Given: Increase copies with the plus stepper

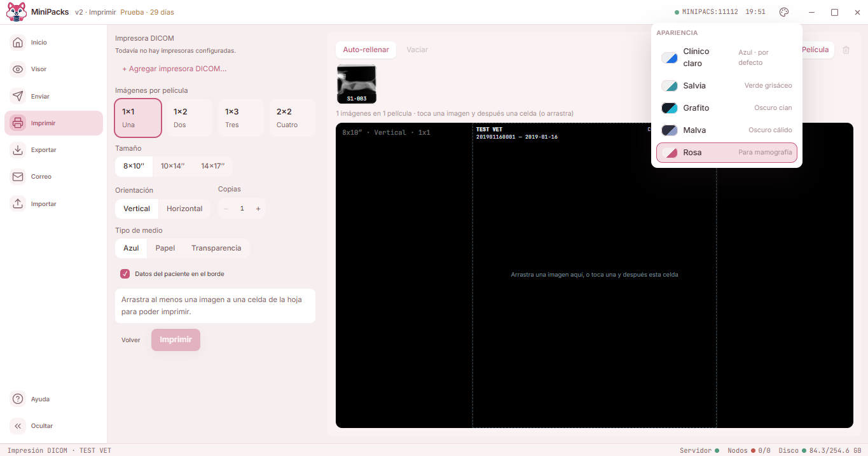Looking at the screenshot, I should (x=258, y=209).
